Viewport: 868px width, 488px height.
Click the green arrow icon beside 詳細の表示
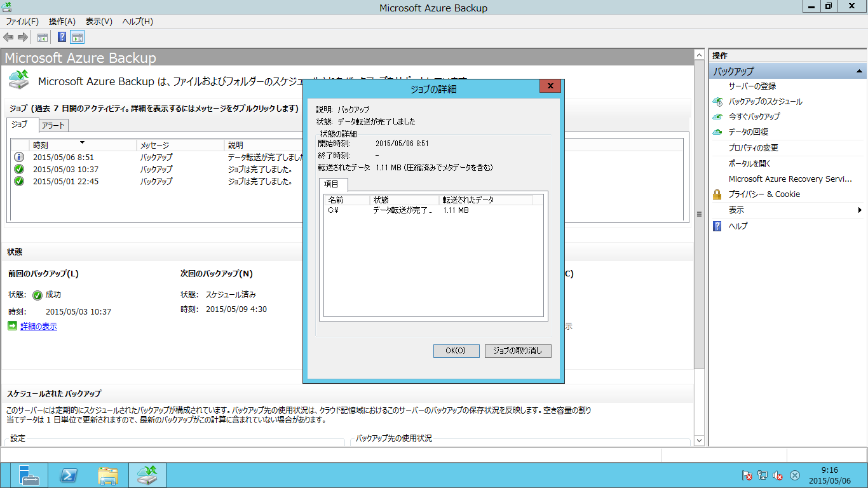pos(13,326)
